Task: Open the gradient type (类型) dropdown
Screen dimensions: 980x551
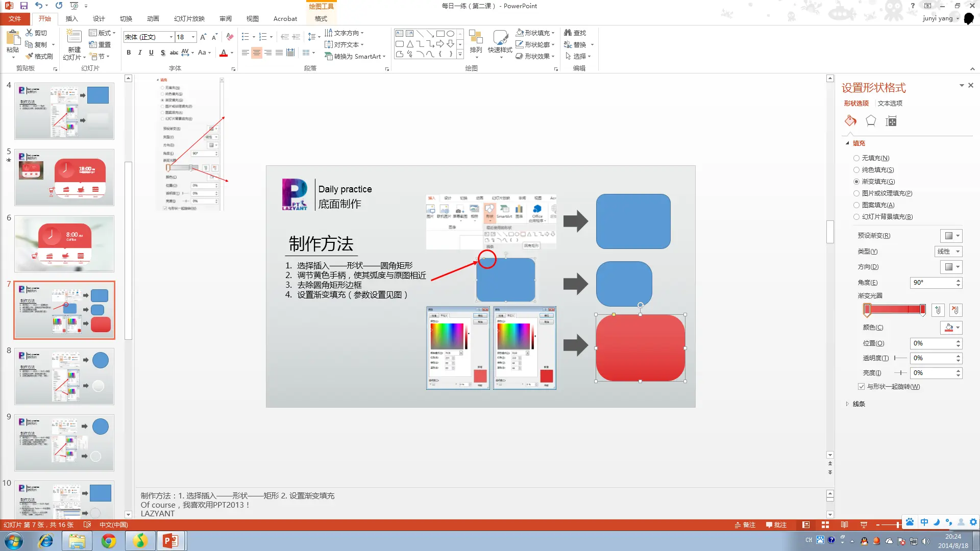Action: (x=949, y=252)
